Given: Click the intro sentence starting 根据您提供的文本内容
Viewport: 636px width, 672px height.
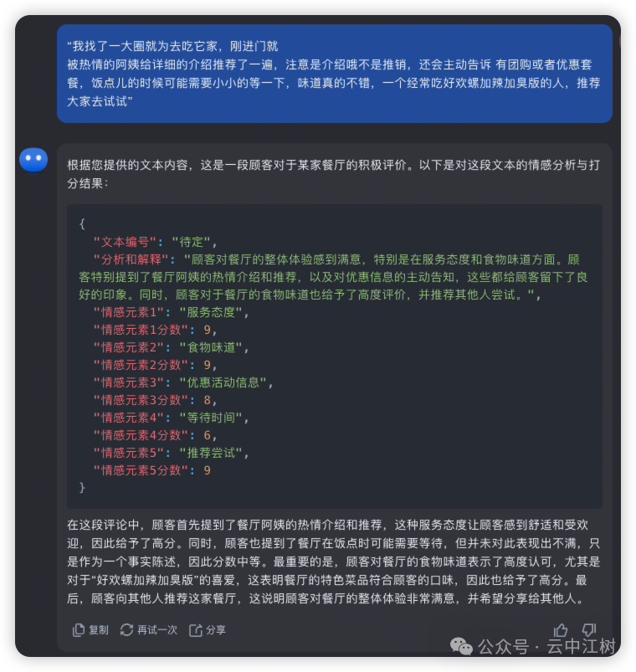Looking at the screenshot, I should pyautogui.click(x=333, y=174).
